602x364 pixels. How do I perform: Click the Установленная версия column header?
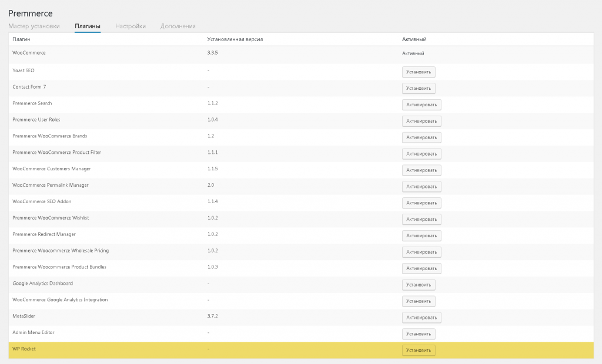[x=235, y=39]
